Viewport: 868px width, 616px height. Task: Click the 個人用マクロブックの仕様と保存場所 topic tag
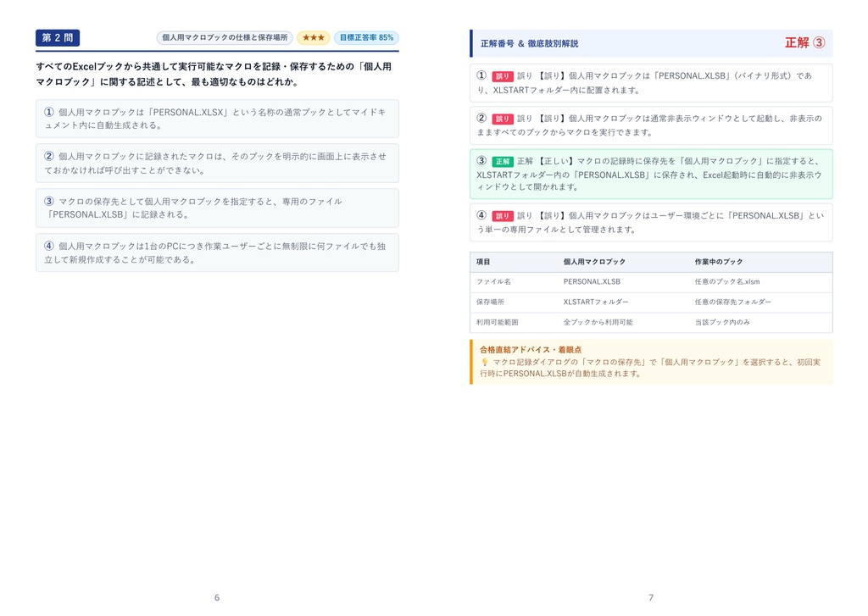225,37
